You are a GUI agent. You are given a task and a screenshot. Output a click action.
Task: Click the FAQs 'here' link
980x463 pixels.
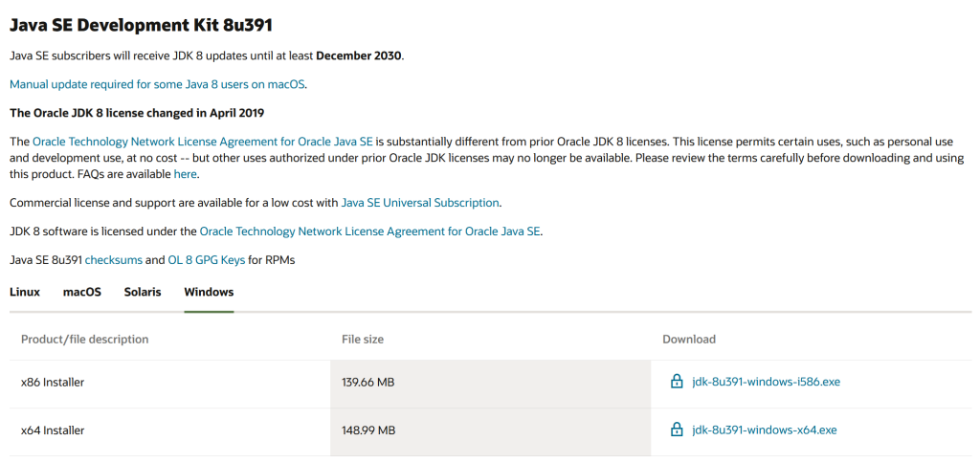click(x=185, y=174)
